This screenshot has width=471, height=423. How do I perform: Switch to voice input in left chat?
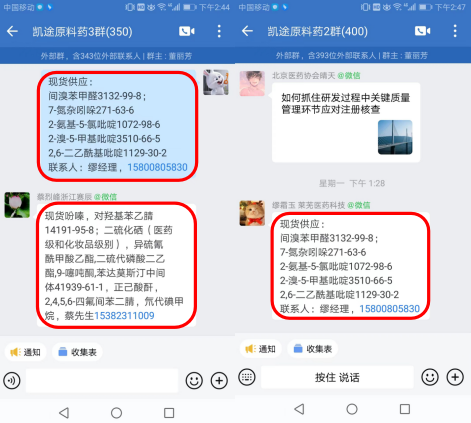pos(12,380)
